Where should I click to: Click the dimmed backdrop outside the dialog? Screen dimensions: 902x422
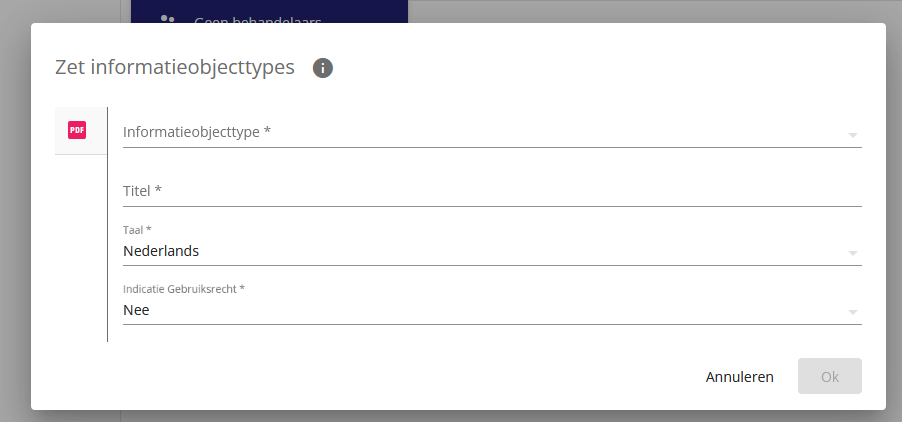pyautogui.click(x=633, y=10)
